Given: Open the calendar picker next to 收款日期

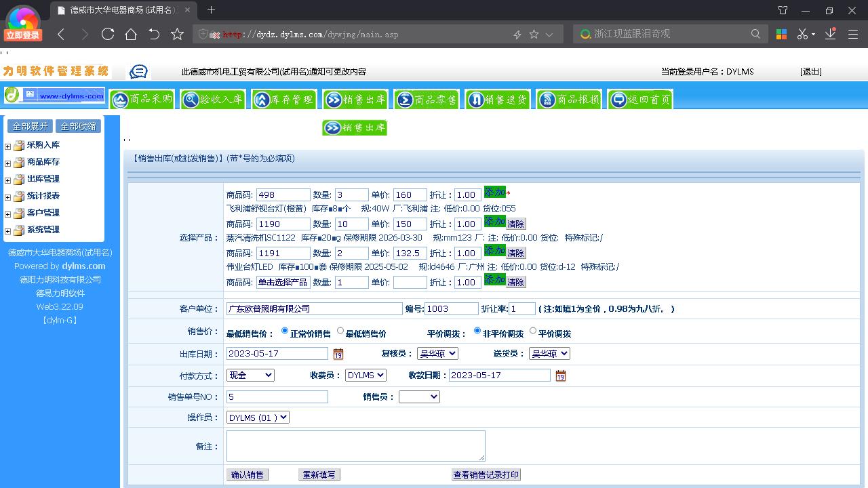Looking at the screenshot, I should 560,375.
